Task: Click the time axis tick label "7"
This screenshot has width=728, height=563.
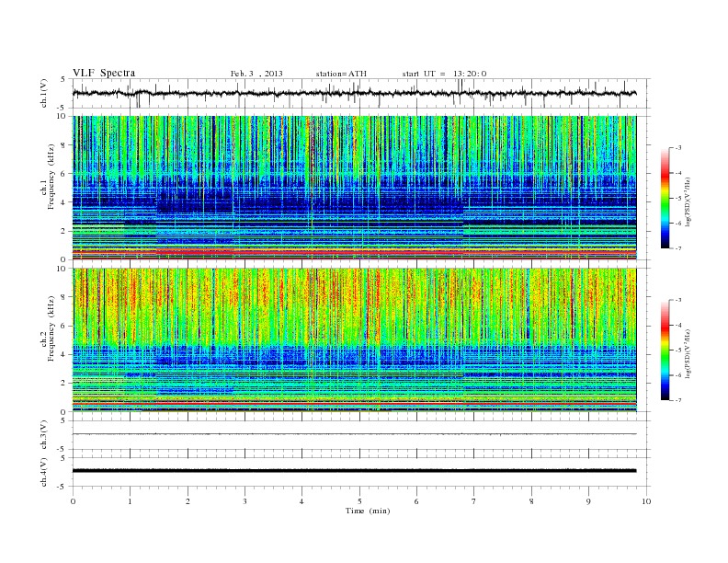Action: coord(474,501)
